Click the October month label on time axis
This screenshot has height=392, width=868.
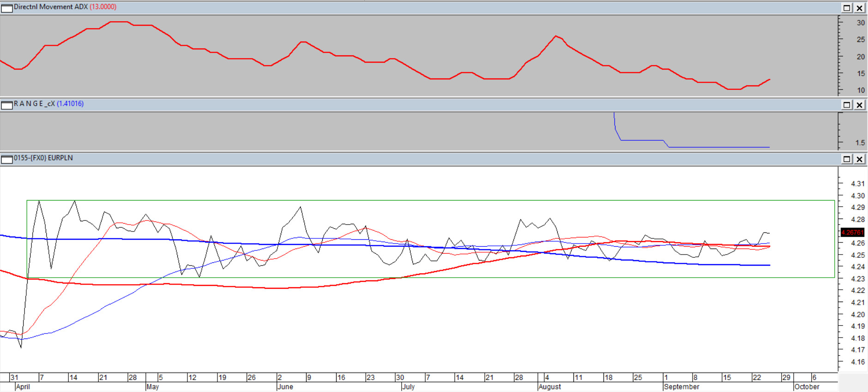(x=807, y=387)
